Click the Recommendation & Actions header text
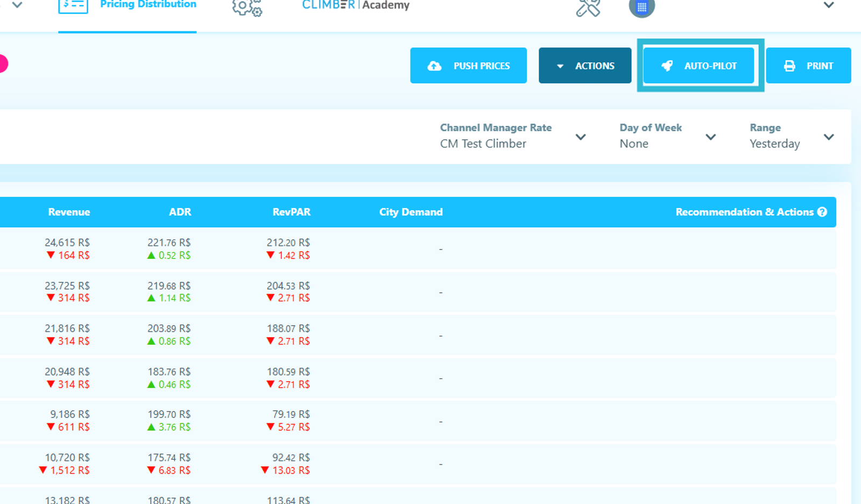This screenshot has width=861, height=504. (745, 212)
